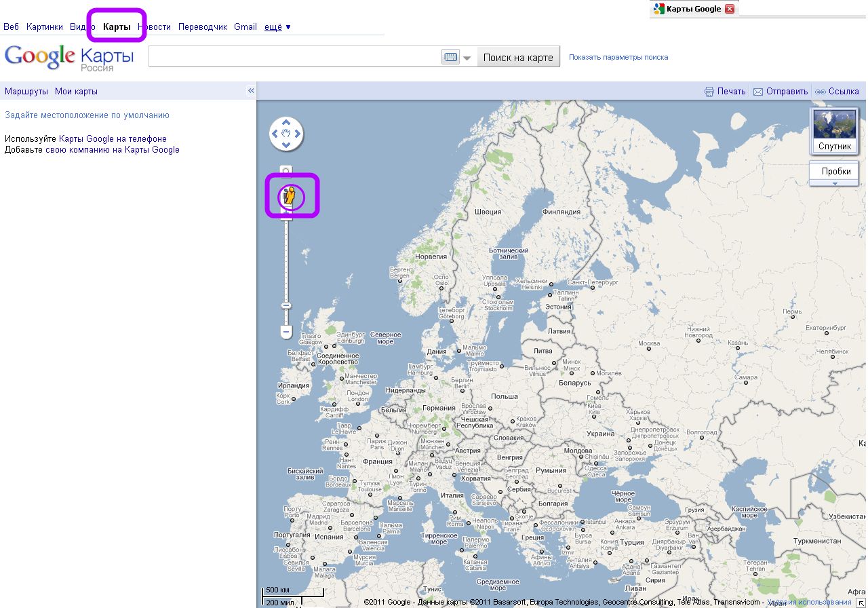Image resolution: width=868 pixels, height=608 pixels.
Task: Open the Веб navigation item
Action: [12, 27]
